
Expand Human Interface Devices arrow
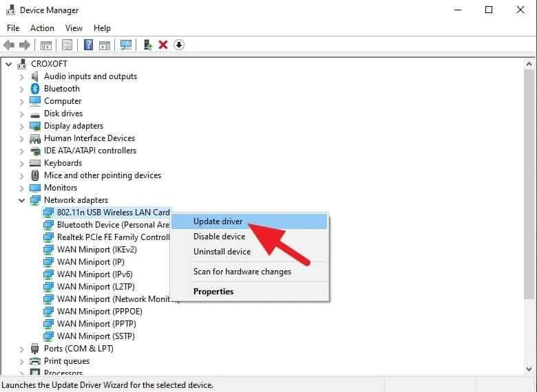(x=21, y=138)
